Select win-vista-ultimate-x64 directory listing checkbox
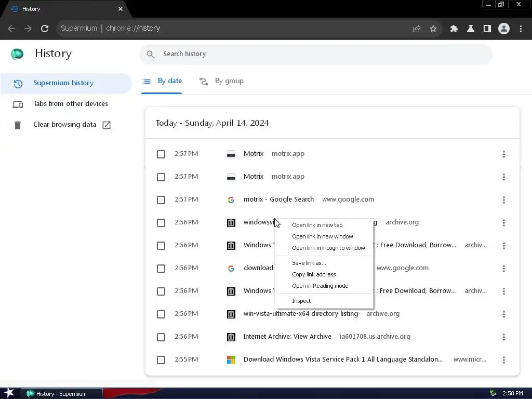Screen dimensions: 532x399 (x=161, y=314)
